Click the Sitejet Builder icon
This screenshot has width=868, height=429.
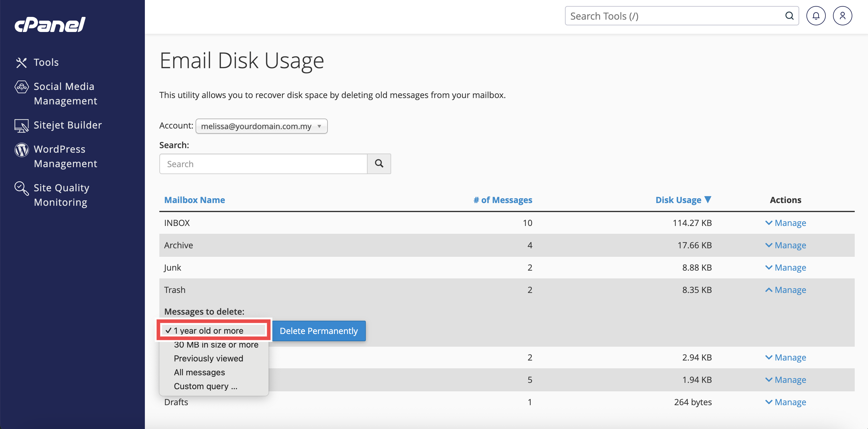coord(21,126)
